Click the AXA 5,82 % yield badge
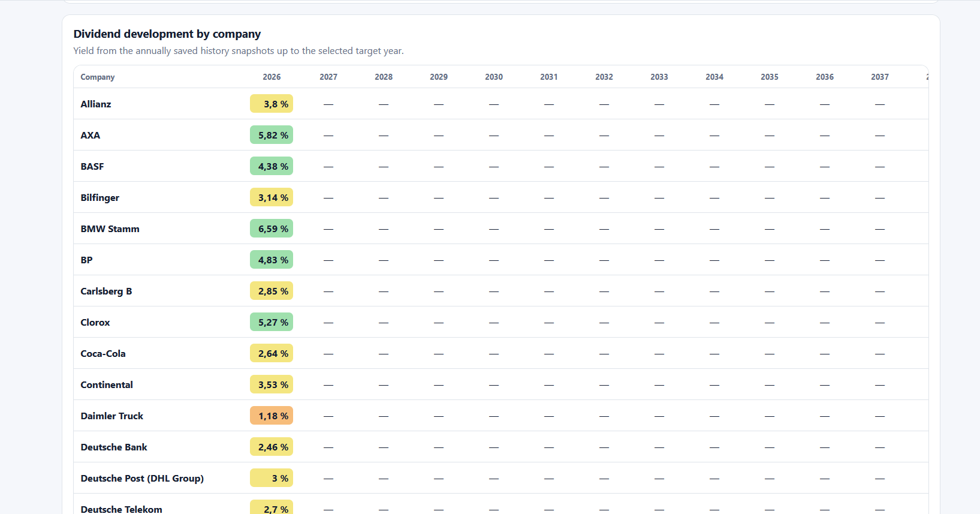Viewport: 980px width, 514px height. pos(272,135)
